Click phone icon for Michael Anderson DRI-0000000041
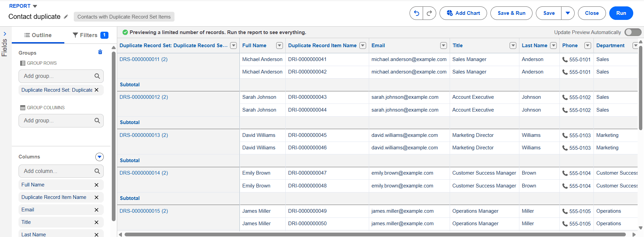 (565, 60)
